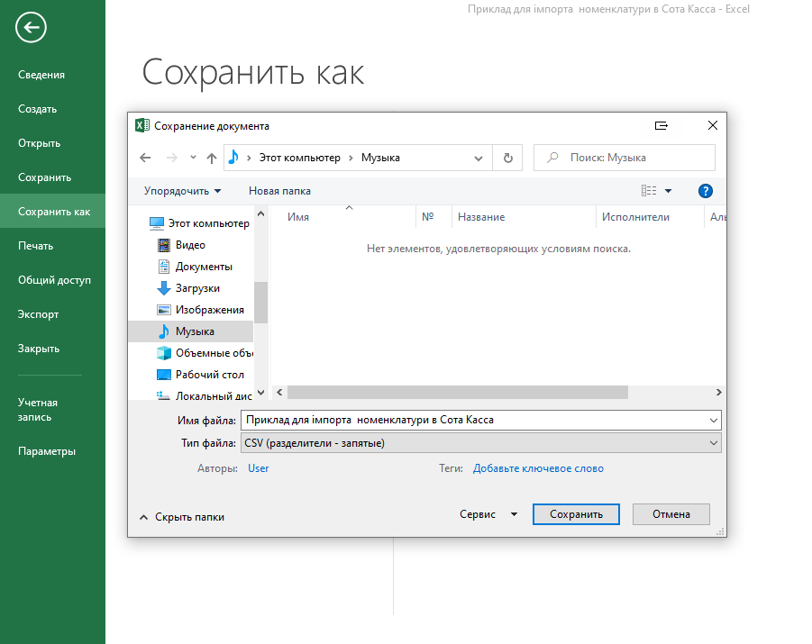Click the music note icon in address bar
This screenshot has height=644, width=812.
click(233, 158)
